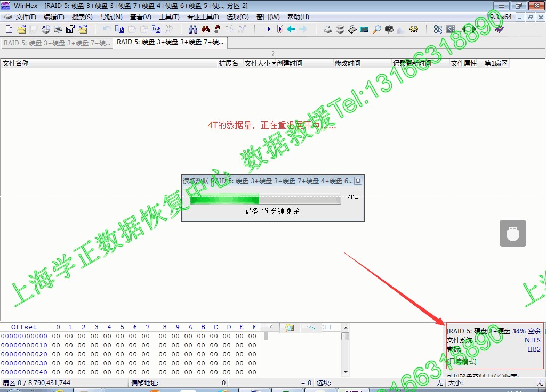Click the gray floating disk widget

point(512,233)
